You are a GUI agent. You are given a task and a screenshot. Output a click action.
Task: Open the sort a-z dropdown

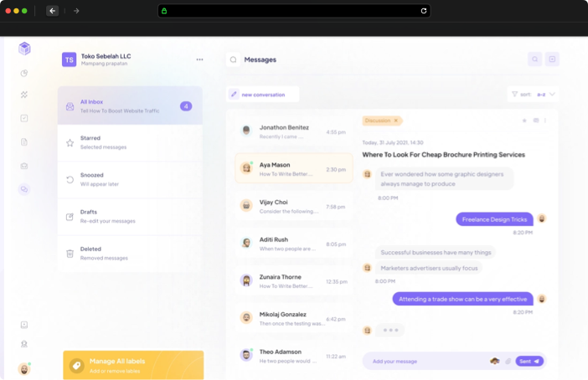click(x=534, y=95)
